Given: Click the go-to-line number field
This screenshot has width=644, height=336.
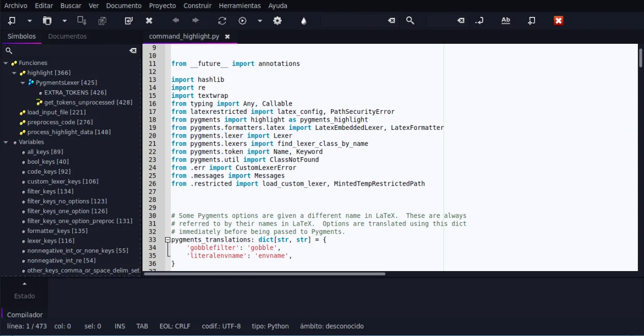Looking at the screenshot, I should [441, 21].
